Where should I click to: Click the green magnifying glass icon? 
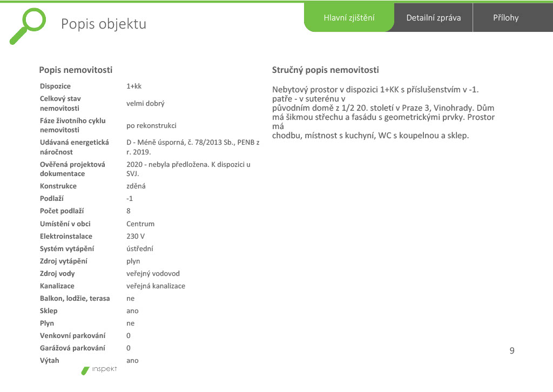coord(28,25)
